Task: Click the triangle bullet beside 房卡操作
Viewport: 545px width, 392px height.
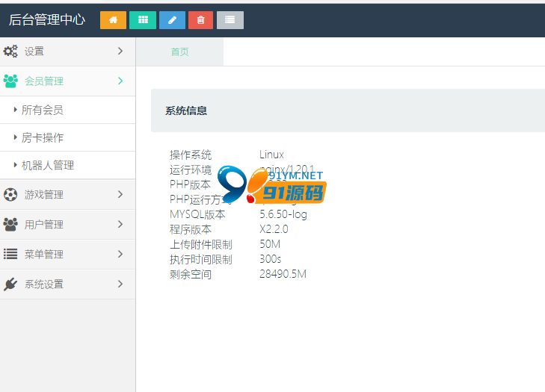Action: tap(15, 137)
